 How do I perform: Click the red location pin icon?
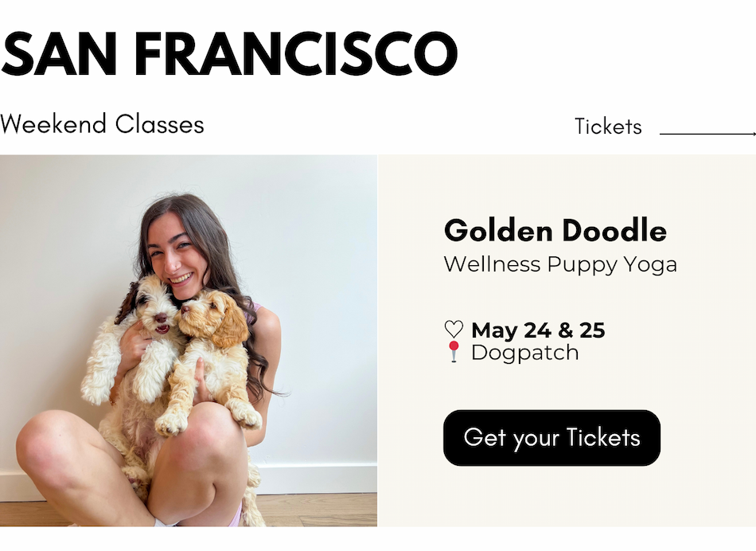pyautogui.click(x=454, y=351)
